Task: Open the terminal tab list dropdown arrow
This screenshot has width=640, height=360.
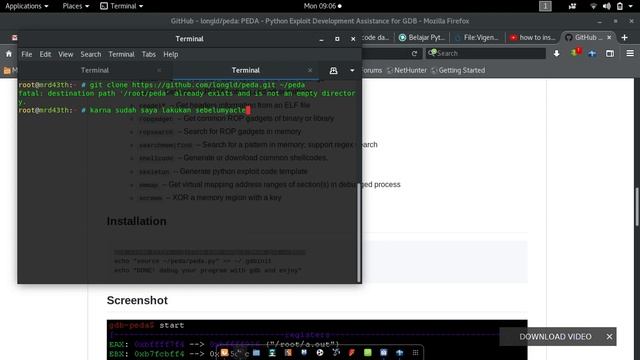Action: point(352,70)
